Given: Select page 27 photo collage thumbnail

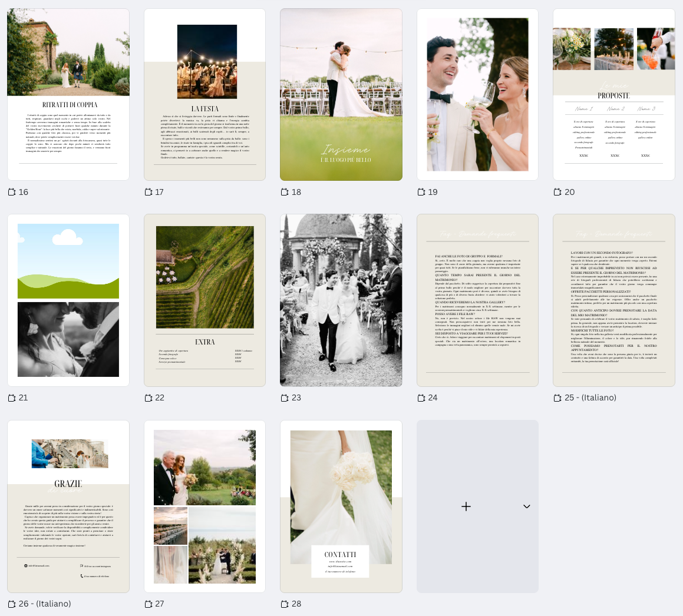Looking at the screenshot, I should 204,506.
